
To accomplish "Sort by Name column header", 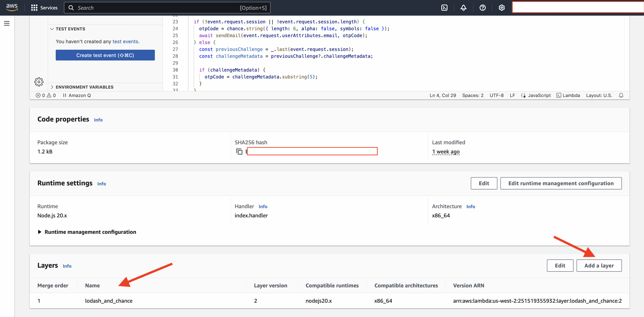I will (92, 285).
